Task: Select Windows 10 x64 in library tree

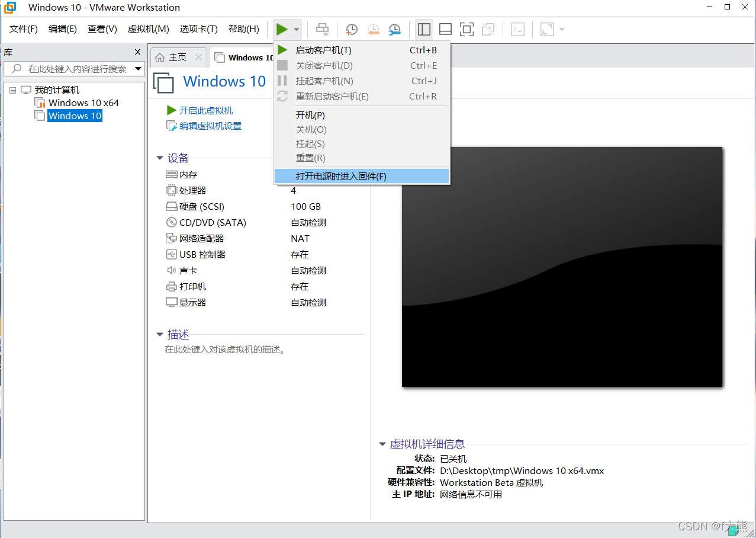Action: 83,103
